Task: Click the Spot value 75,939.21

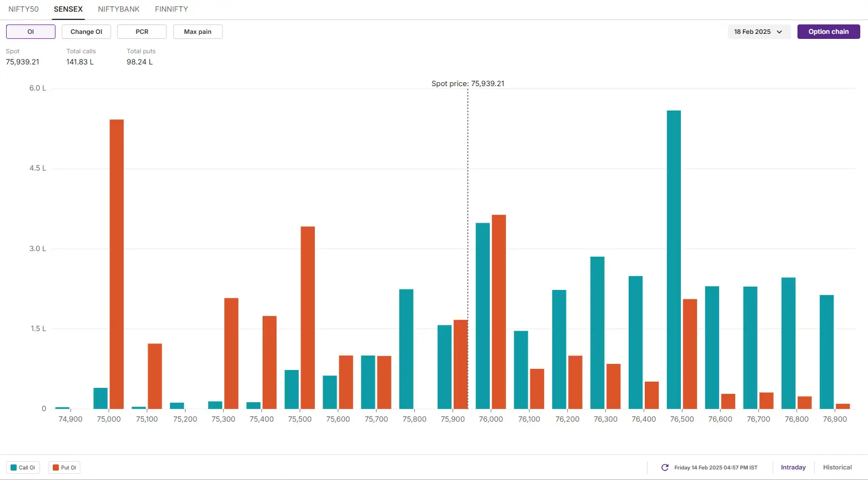Action: (x=23, y=62)
